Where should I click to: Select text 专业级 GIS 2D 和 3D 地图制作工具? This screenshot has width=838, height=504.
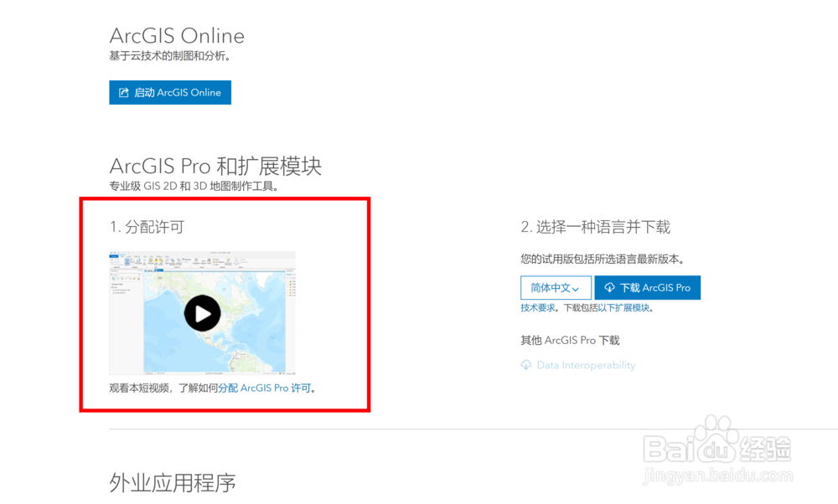194,187
